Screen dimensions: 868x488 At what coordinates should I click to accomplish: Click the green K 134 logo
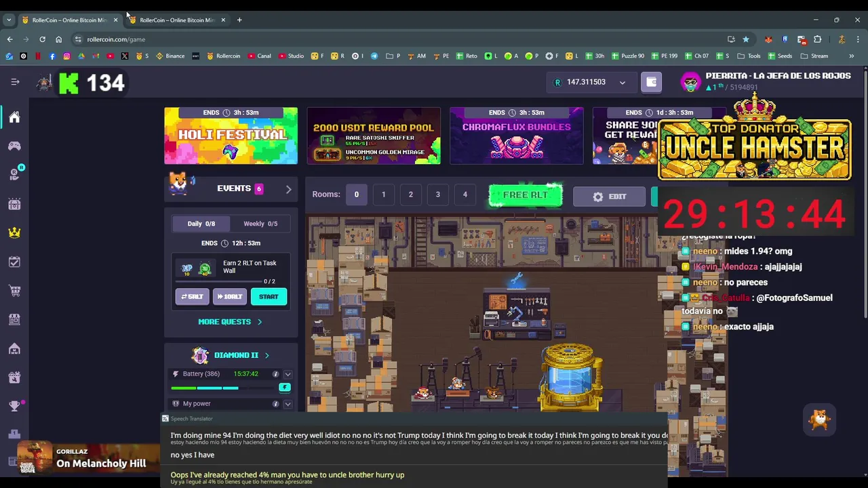[92, 83]
